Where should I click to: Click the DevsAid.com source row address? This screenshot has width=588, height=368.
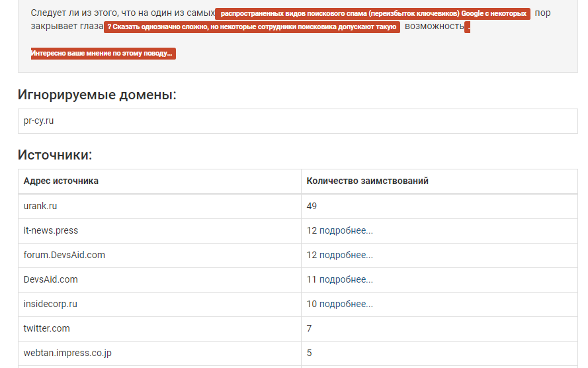point(51,279)
